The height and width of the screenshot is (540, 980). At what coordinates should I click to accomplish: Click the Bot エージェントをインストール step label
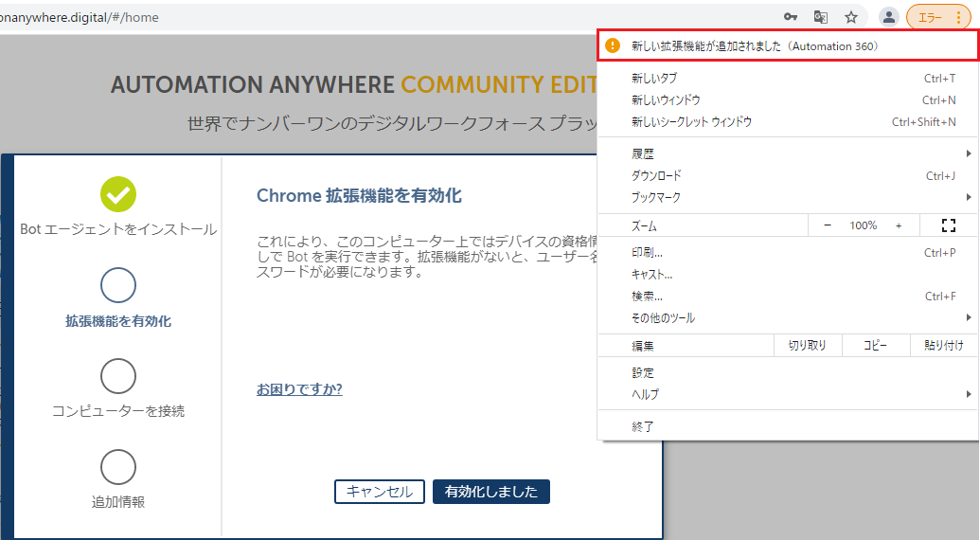pyautogui.click(x=118, y=229)
